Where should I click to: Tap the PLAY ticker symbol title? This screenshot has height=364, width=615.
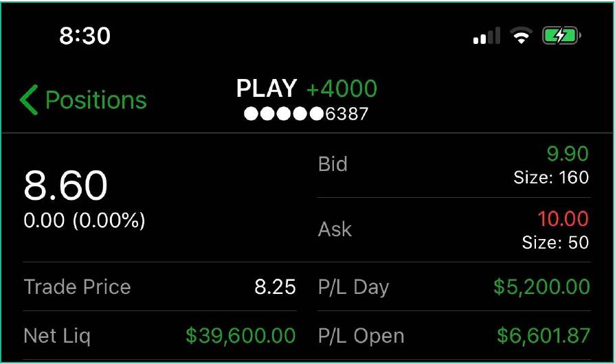point(266,89)
